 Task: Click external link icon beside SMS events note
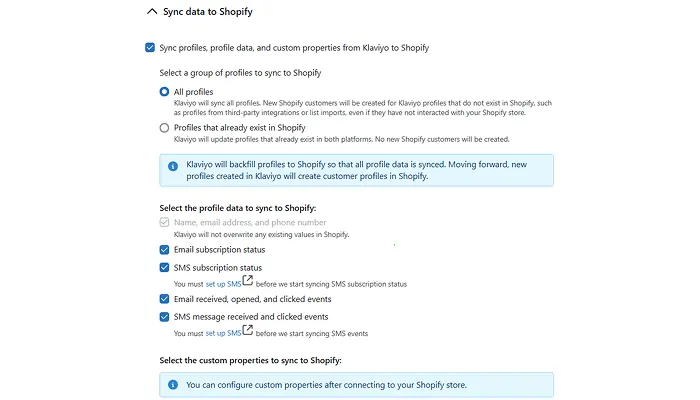248,331
